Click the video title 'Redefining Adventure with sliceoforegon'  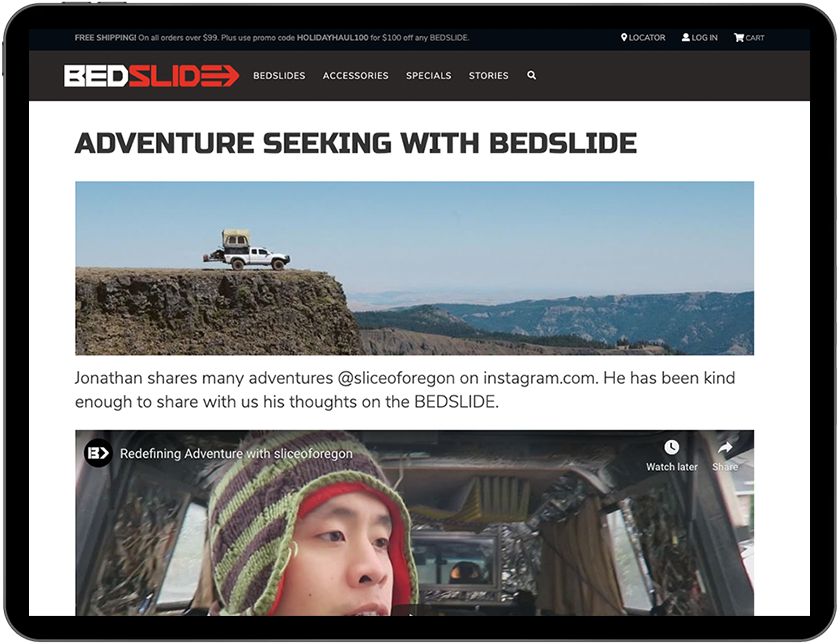click(236, 454)
